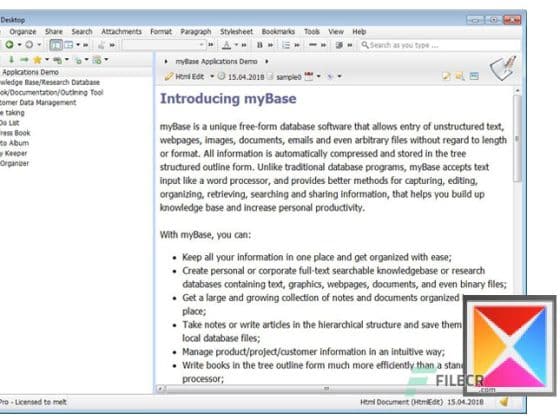Click the green move-down arrow icon
This screenshot has width=560, height=420.
point(11,60)
